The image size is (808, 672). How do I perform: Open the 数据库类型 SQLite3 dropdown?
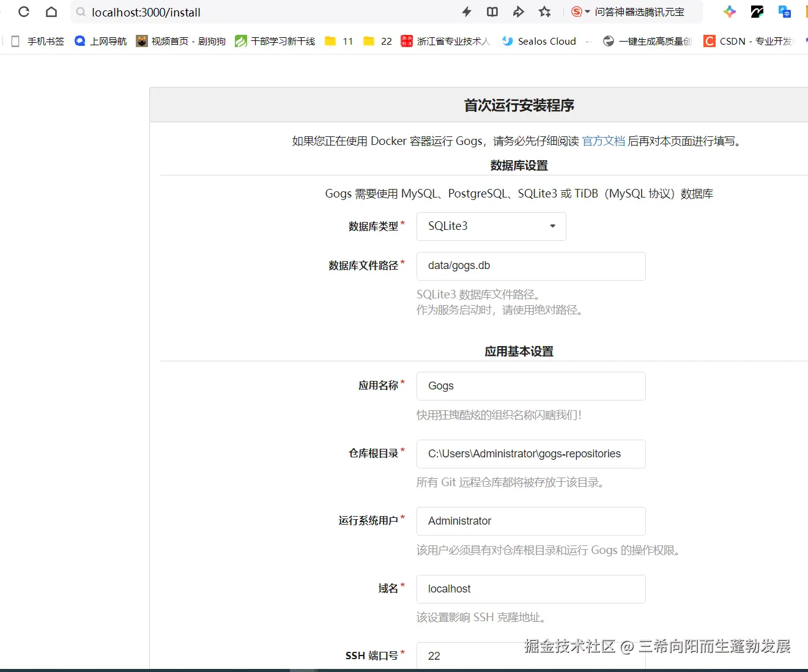(x=491, y=226)
